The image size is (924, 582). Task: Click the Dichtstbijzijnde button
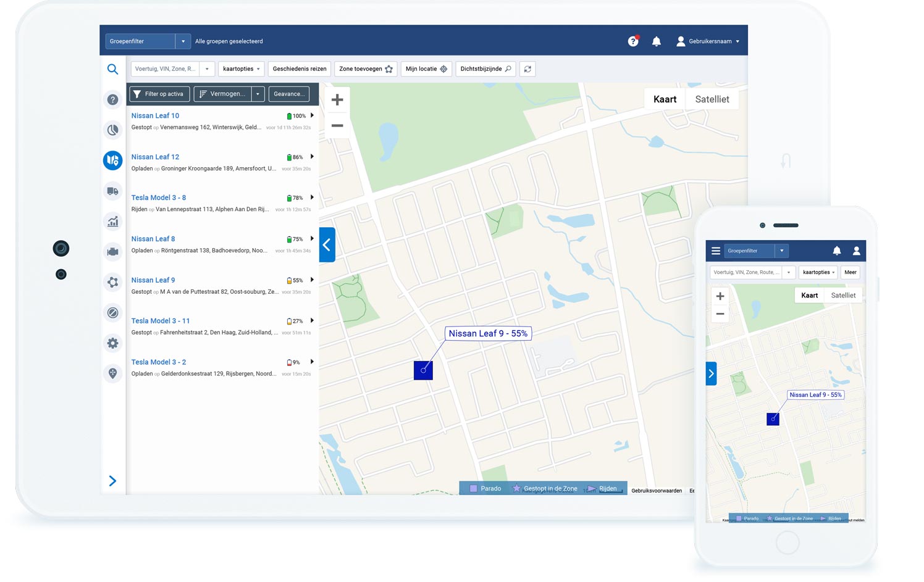coord(485,69)
